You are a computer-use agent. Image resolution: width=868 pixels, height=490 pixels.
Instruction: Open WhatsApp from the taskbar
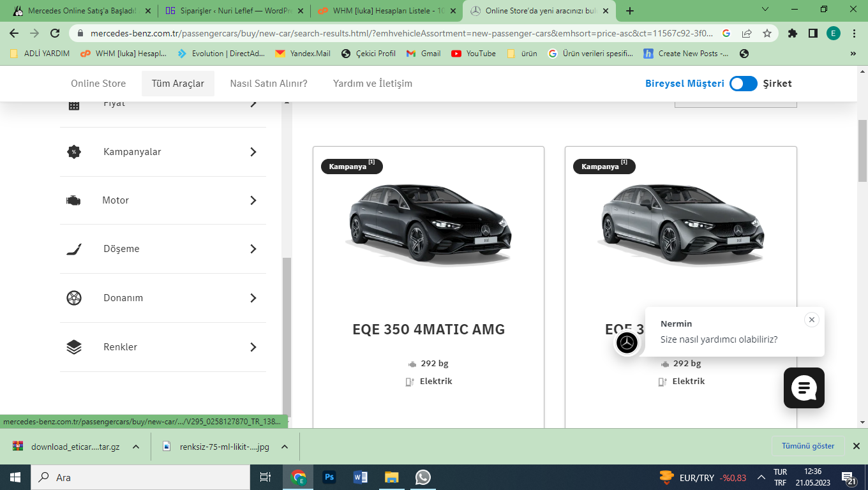(x=423, y=477)
